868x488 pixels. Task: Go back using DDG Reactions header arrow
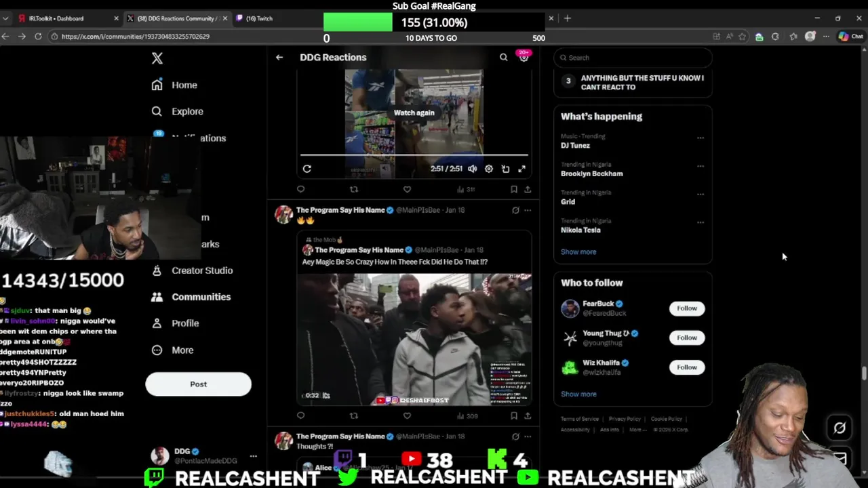point(279,58)
